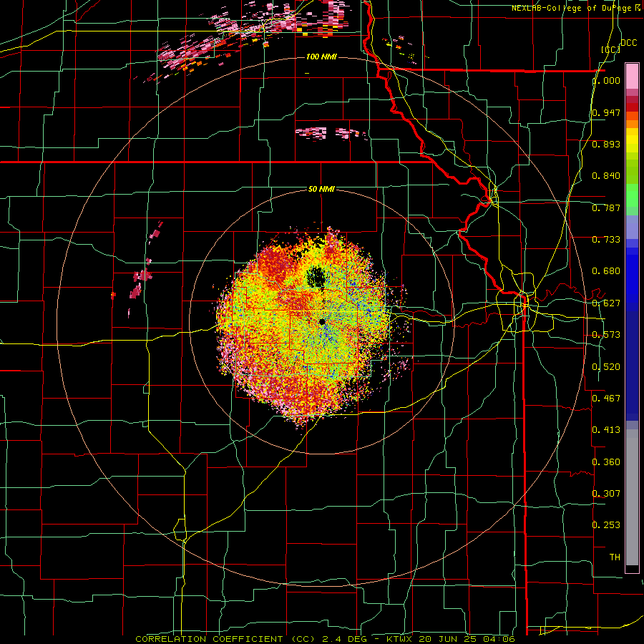Click the black radar site dot in the echoes

coord(323,321)
